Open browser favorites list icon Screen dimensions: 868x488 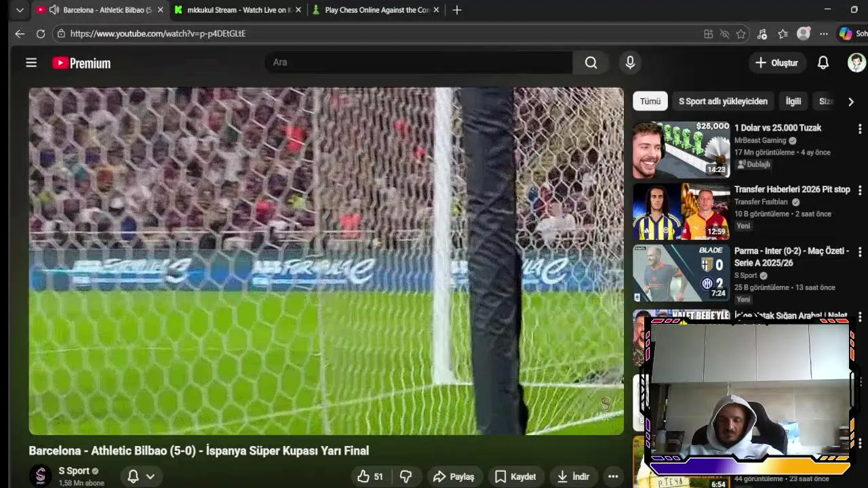tap(783, 34)
